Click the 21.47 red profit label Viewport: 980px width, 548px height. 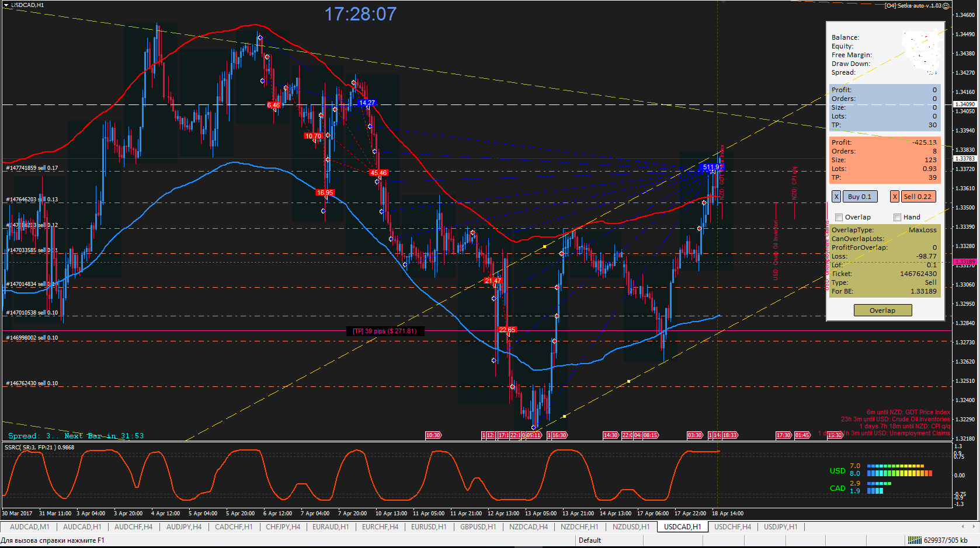[493, 281]
